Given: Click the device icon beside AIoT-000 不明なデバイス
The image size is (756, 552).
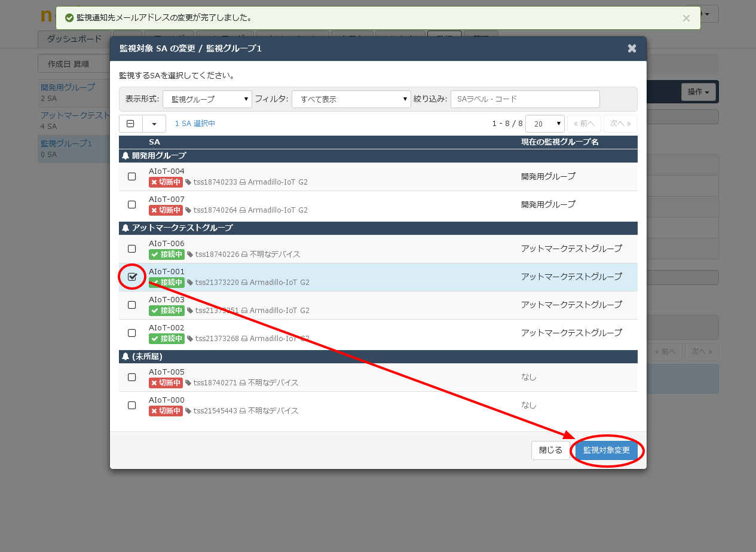Looking at the screenshot, I should [x=243, y=411].
